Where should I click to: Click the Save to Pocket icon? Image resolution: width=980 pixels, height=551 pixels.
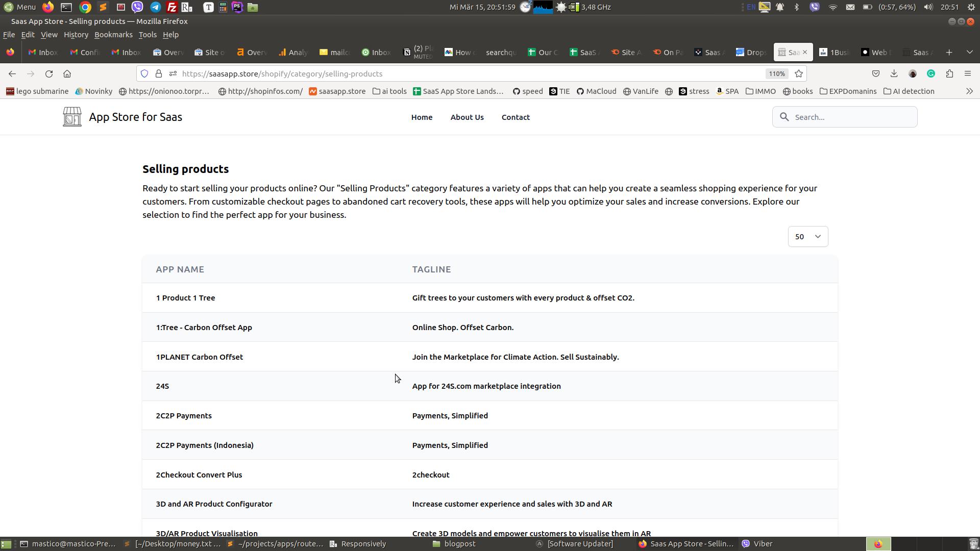[x=876, y=74]
